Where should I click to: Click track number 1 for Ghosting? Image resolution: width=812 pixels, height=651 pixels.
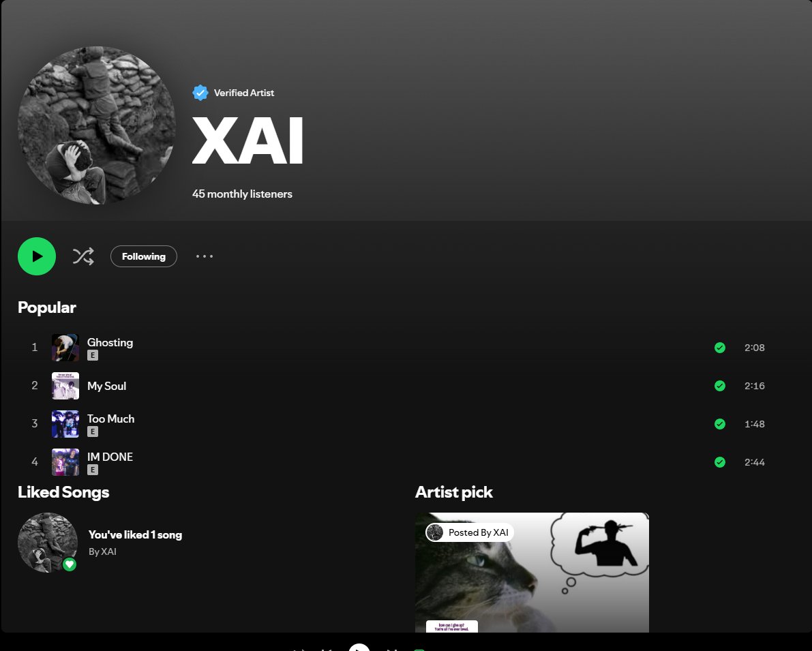(35, 348)
